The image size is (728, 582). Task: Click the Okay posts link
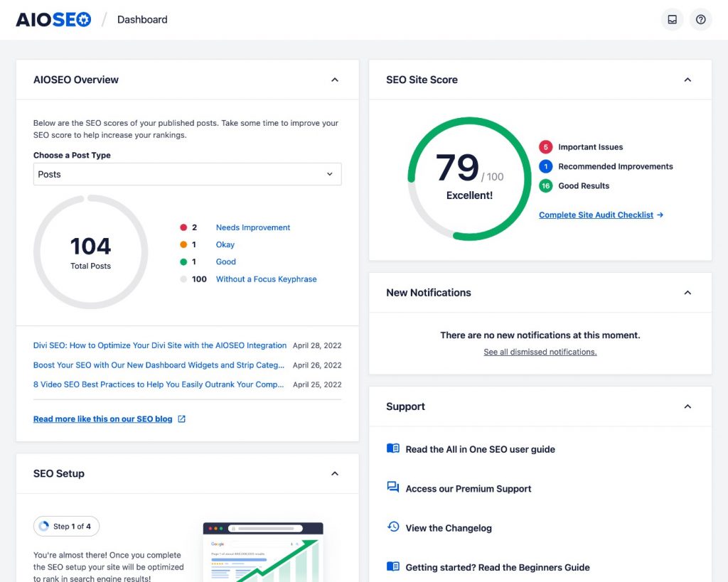(x=225, y=244)
